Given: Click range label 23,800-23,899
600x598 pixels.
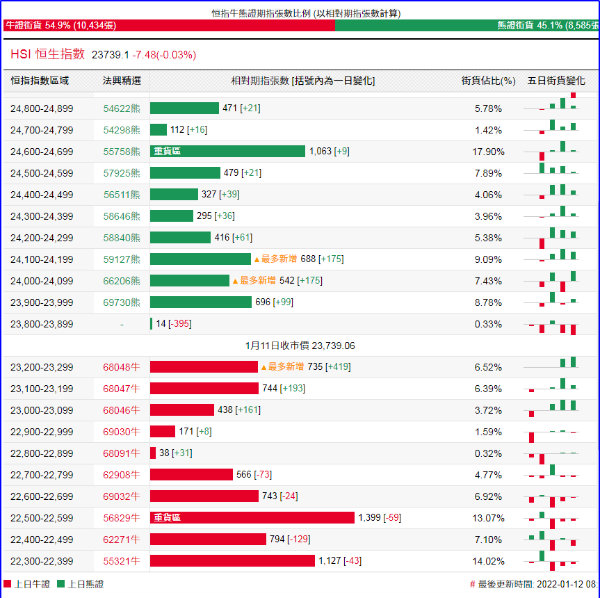Looking at the screenshot, I should [42, 324].
